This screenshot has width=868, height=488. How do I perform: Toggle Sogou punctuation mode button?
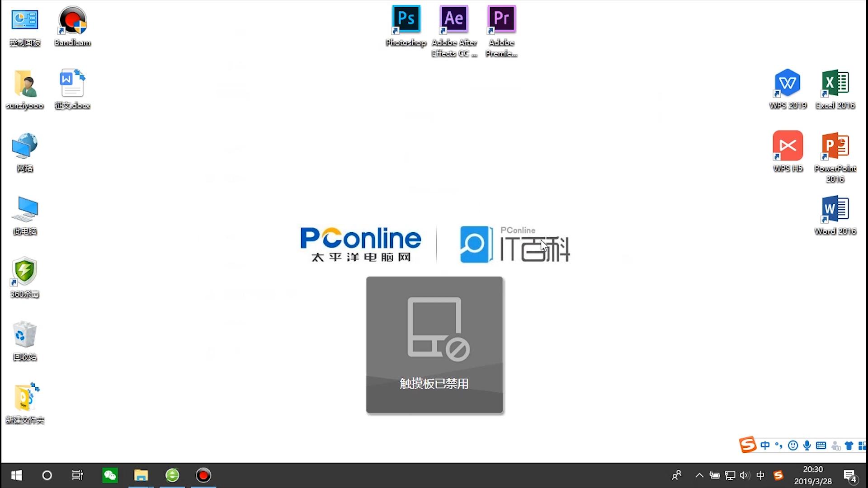(x=778, y=446)
